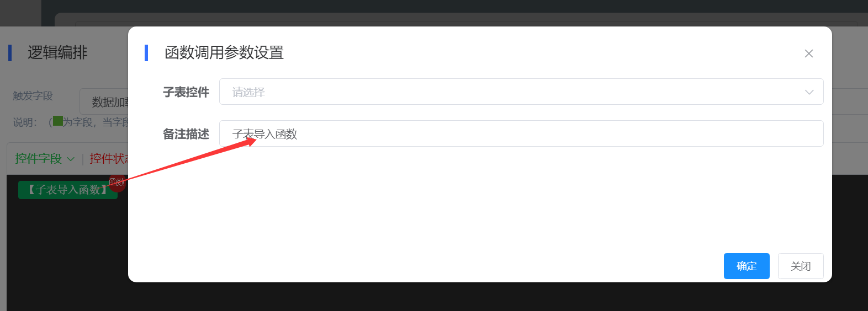Viewport: 868px width, 311px height.
Task: Click the arrow icon beside 控件字段
Action: coord(71,159)
